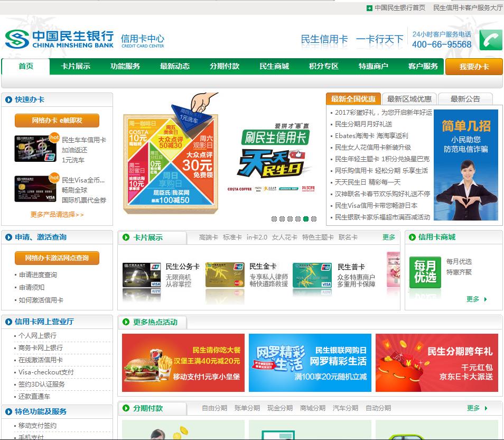Select the last carousel dot indicator
This screenshot has width=504, height=440.
pos(314,219)
